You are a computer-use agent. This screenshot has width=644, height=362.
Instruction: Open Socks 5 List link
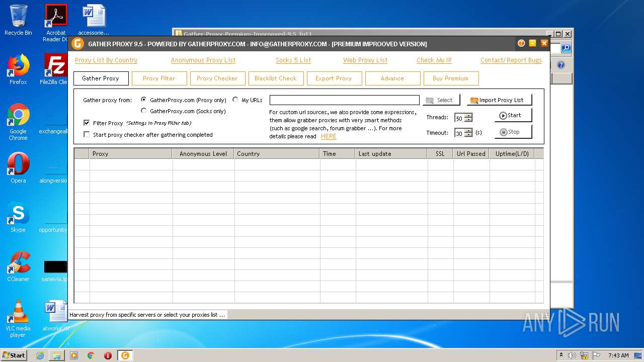coord(293,60)
